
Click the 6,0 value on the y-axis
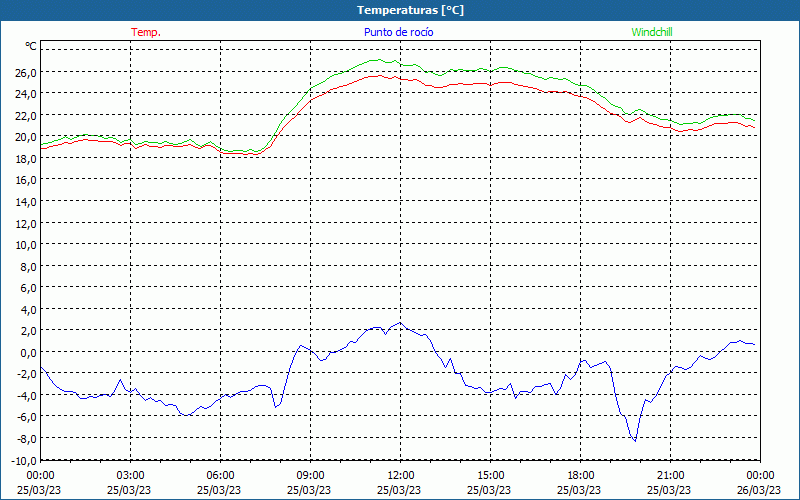point(29,288)
